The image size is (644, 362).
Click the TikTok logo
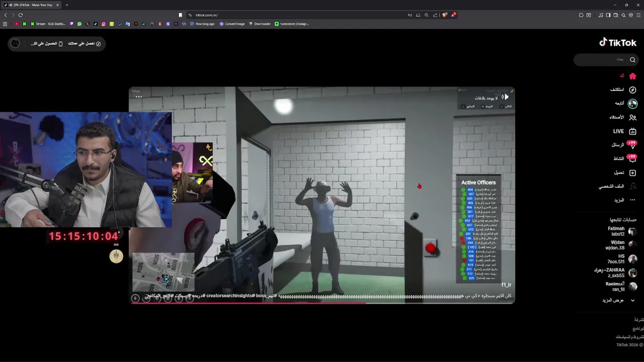click(618, 43)
